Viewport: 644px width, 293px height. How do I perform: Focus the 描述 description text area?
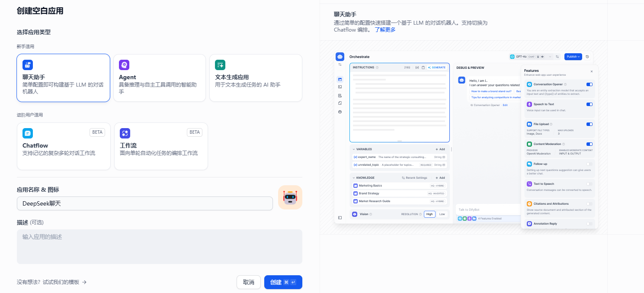pos(159,246)
